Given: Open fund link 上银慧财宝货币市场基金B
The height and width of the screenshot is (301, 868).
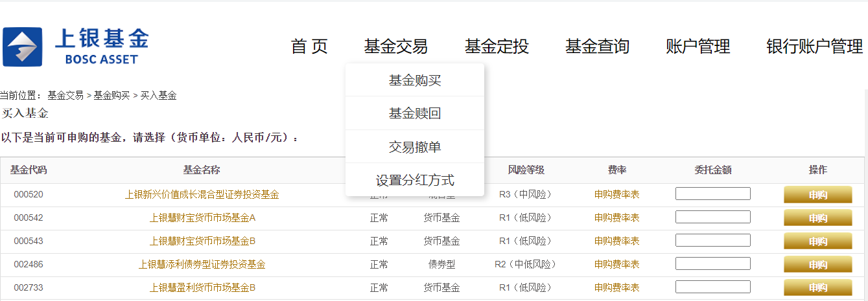Looking at the screenshot, I should (203, 241).
